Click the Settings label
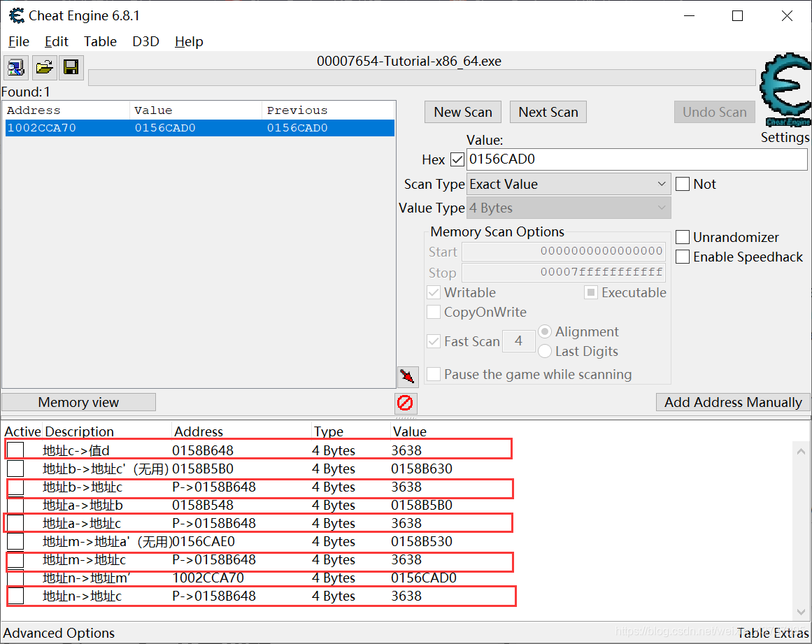The height and width of the screenshot is (644, 812). 785,138
